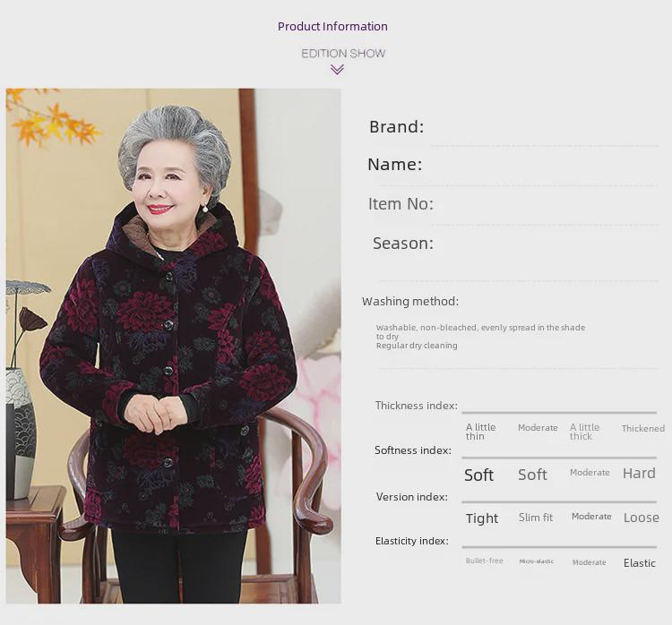672x625 pixels.
Task: Click the 'Regular dry cleaning' text
Action: (x=417, y=346)
